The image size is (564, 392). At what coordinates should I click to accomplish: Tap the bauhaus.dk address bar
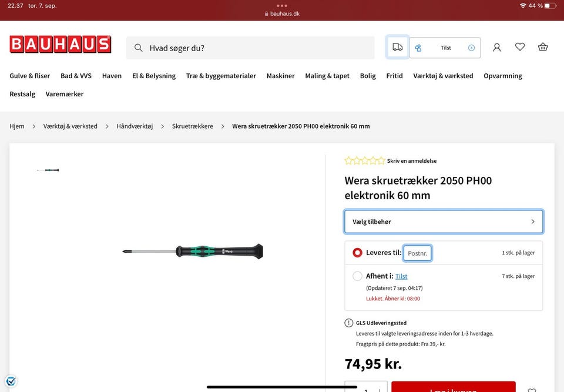[282, 14]
